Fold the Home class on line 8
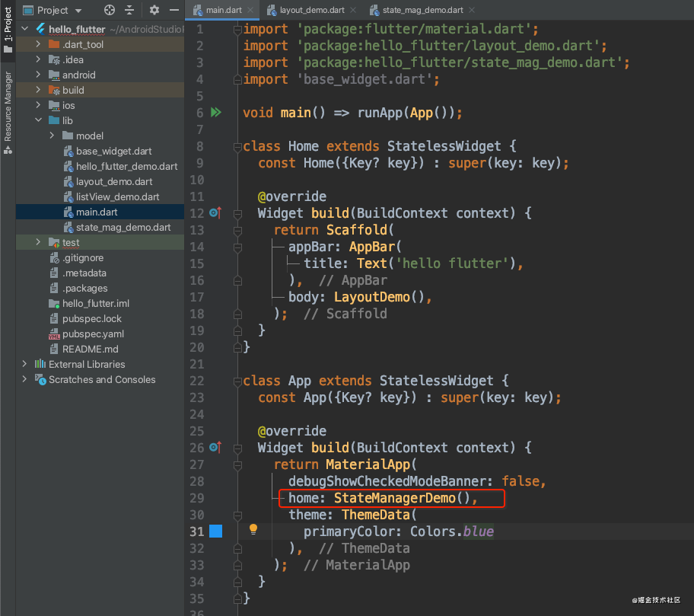 point(237,147)
